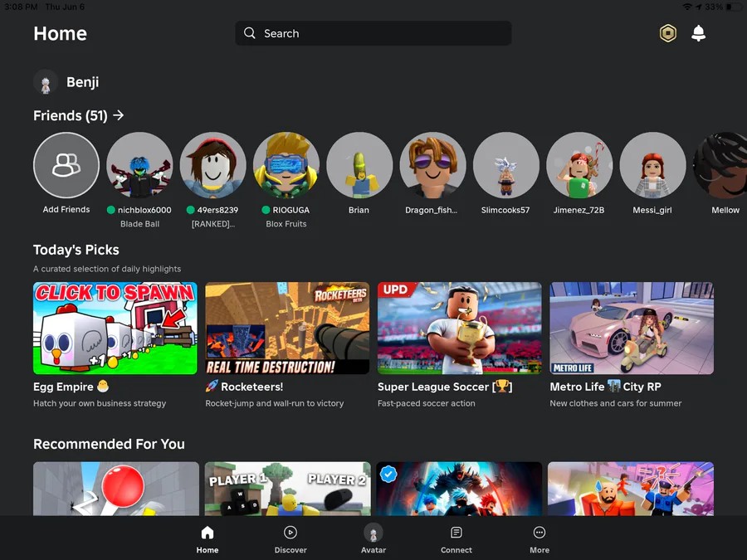Open nichblox6000's friend avatar

139,165
